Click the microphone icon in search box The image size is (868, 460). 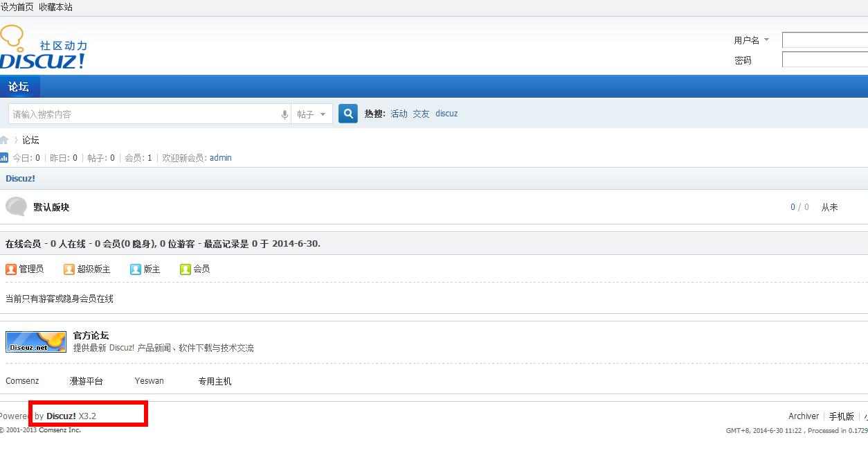click(x=284, y=114)
